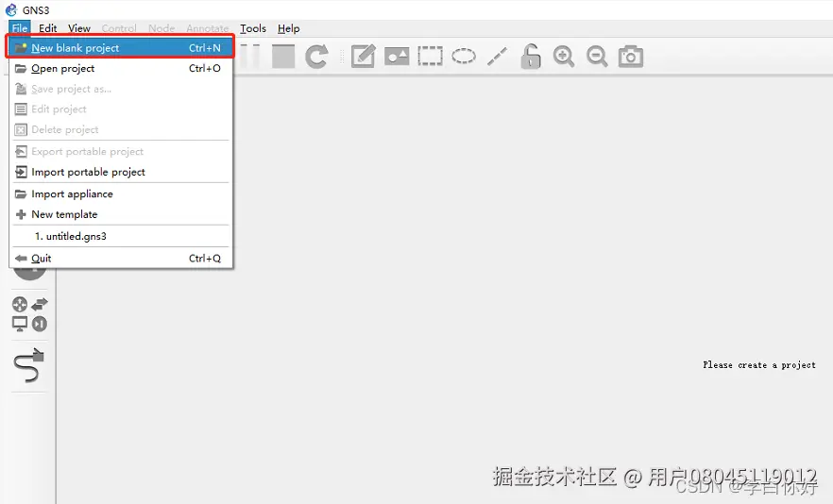The image size is (833, 504).
Task: Click Import portable project entry
Action: point(121,172)
